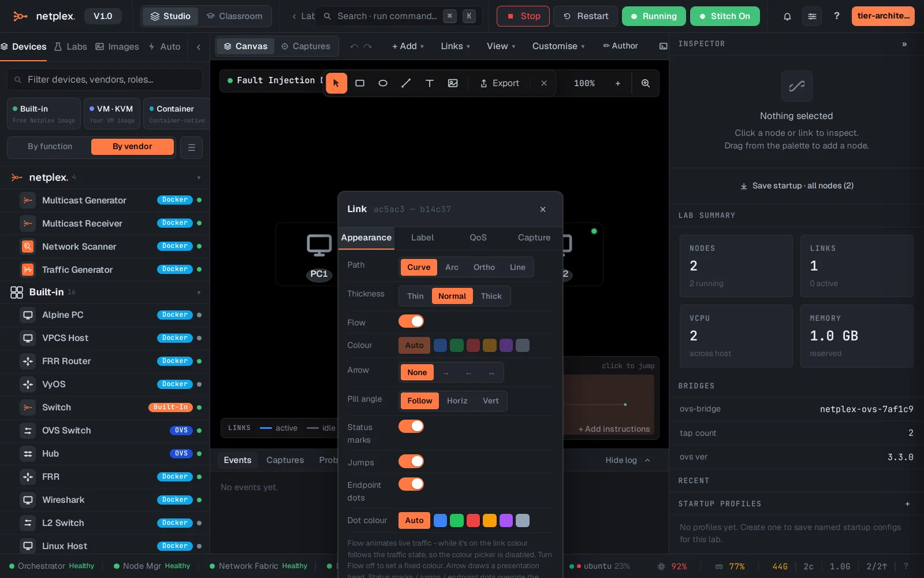Pick the green dot colour swatch
The height and width of the screenshot is (578, 924).
tap(457, 521)
